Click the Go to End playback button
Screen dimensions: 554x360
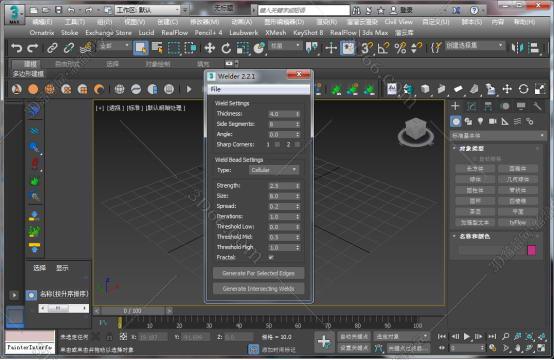[x=492, y=336]
